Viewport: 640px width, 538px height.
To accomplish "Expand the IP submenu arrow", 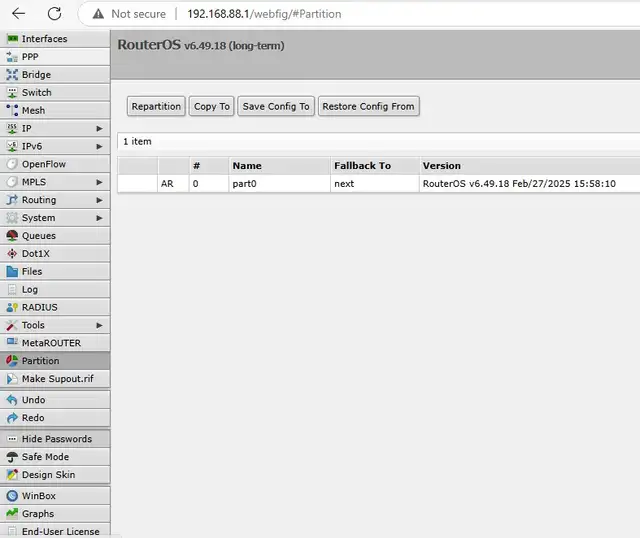I will click(x=99, y=129).
